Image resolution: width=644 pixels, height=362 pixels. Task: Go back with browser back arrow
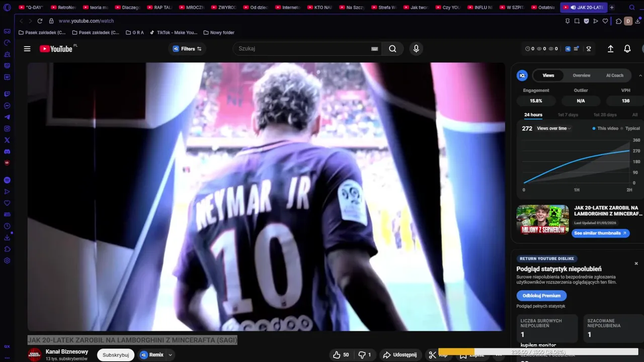click(x=21, y=21)
